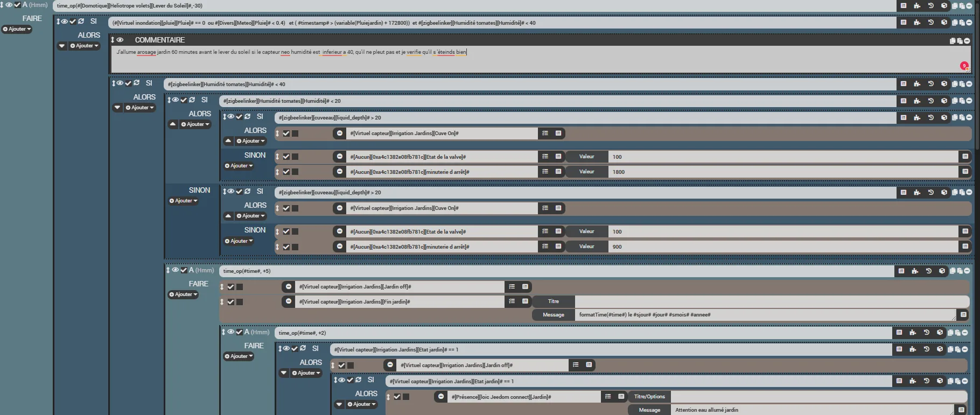The width and height of the screenshot is (980, 415).
Task: Click the remove minus icon before the Jardin off action under time_op +5
Action: click(289, 287)
